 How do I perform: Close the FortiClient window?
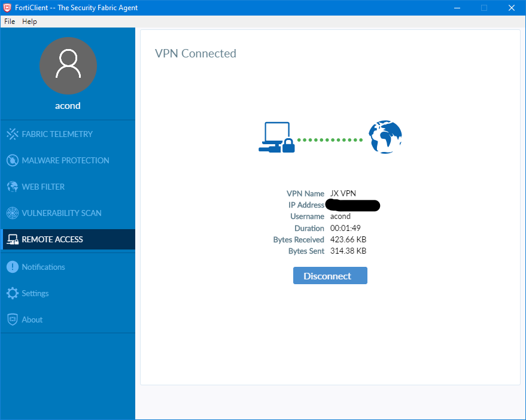coord(511,8)
